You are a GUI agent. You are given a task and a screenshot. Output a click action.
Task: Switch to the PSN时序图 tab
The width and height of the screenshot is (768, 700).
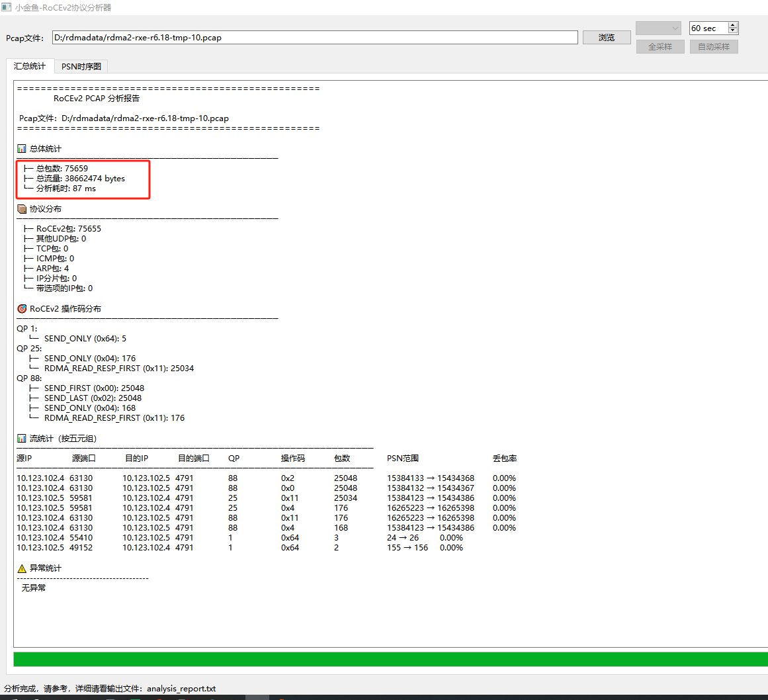coord(81,66)
